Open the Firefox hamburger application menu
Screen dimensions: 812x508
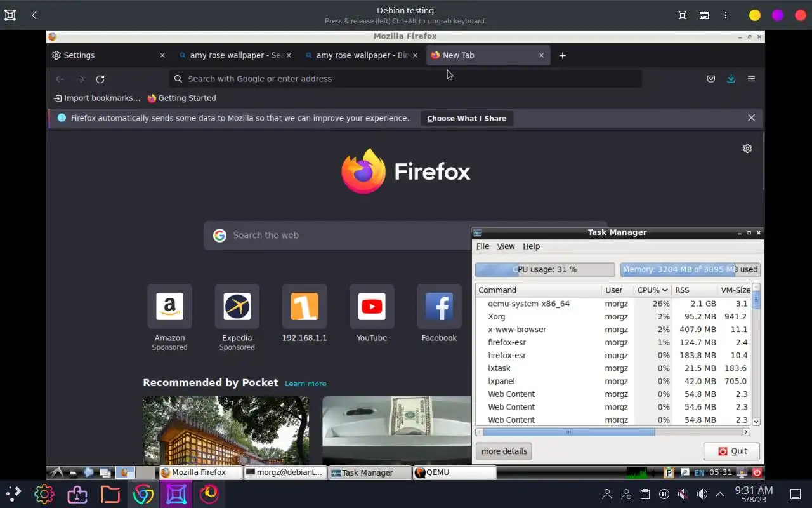click(751, 79)
